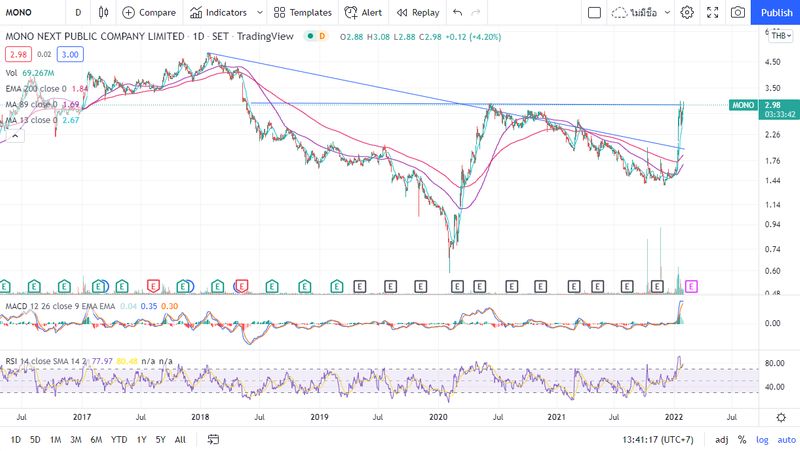Click the orange D delayed data badge
The height and width of the screenshot is (451, 800).
322,36
